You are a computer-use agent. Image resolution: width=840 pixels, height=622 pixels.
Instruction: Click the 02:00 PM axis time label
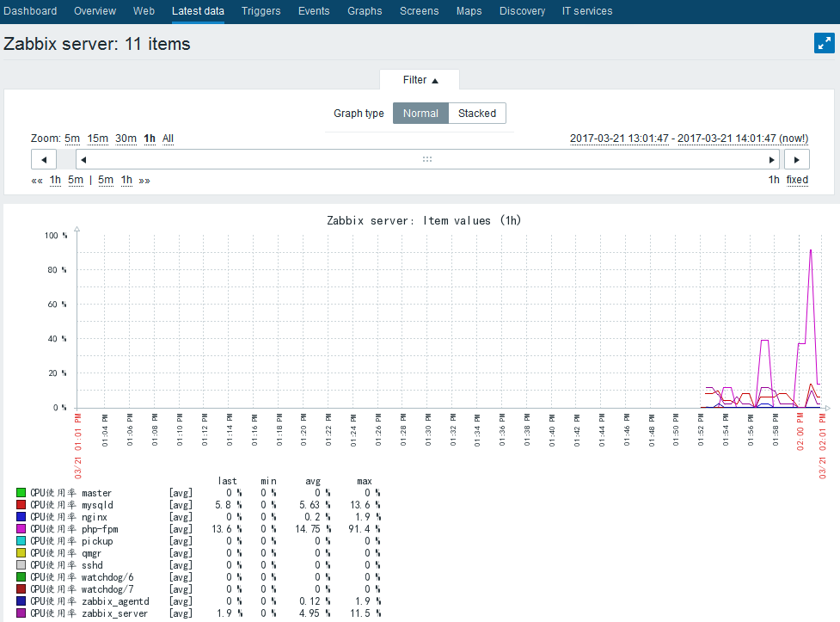click(800, 431)
